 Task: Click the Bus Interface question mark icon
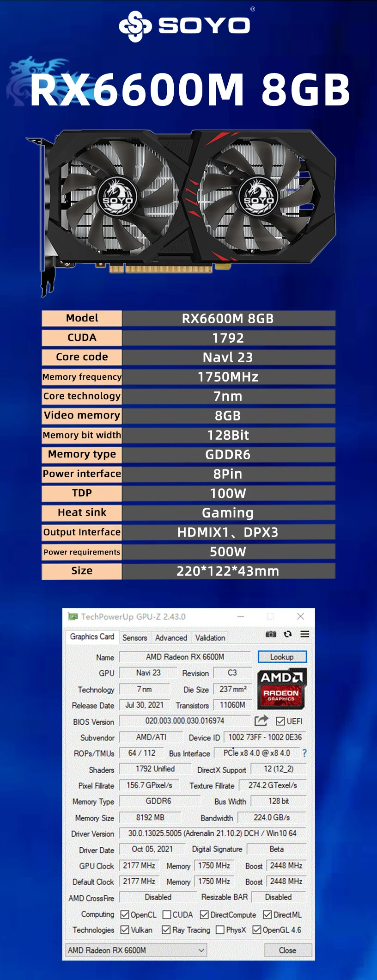coord(304,753)
